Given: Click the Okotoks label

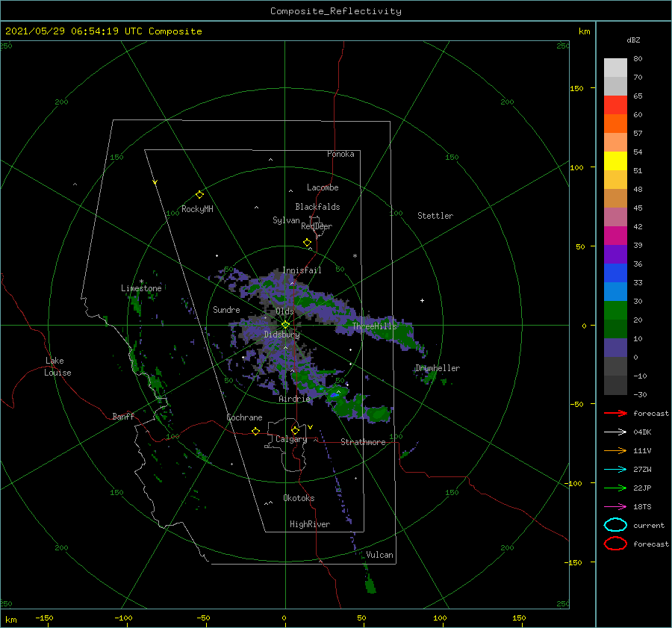Looking at the screenshot, I should point(299,498).
